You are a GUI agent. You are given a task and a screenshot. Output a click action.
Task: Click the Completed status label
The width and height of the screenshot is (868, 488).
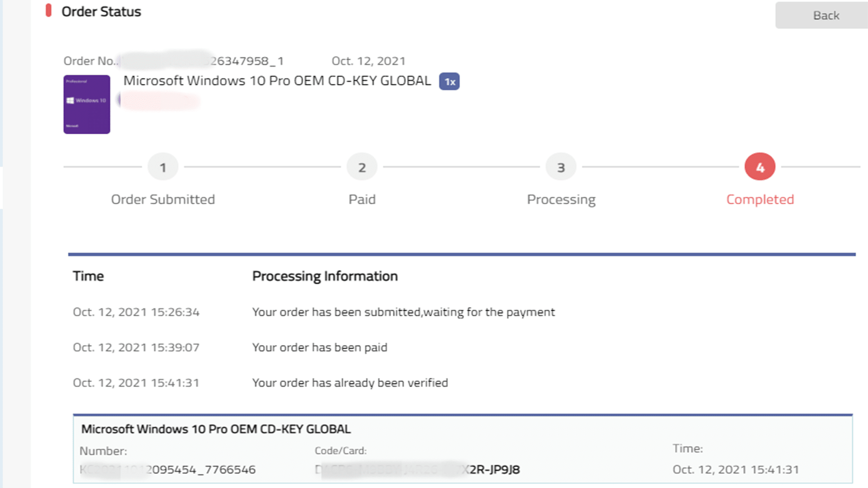point(760,199)
